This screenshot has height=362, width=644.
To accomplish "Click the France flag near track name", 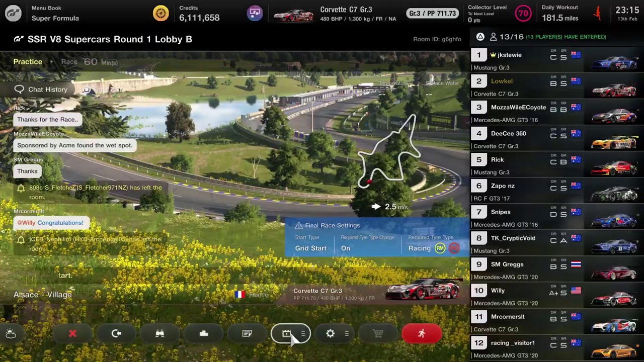I will coord(240,295).
